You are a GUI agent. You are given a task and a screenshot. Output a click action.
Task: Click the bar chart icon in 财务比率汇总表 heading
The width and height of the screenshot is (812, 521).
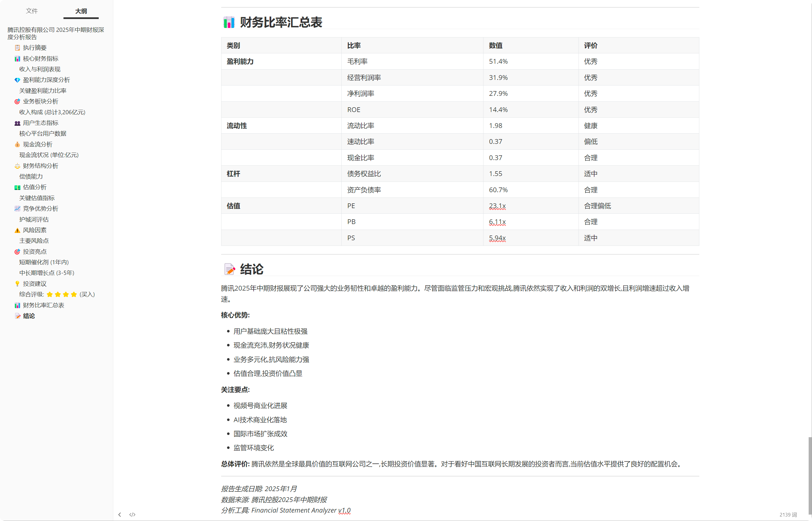coord(229,22)
